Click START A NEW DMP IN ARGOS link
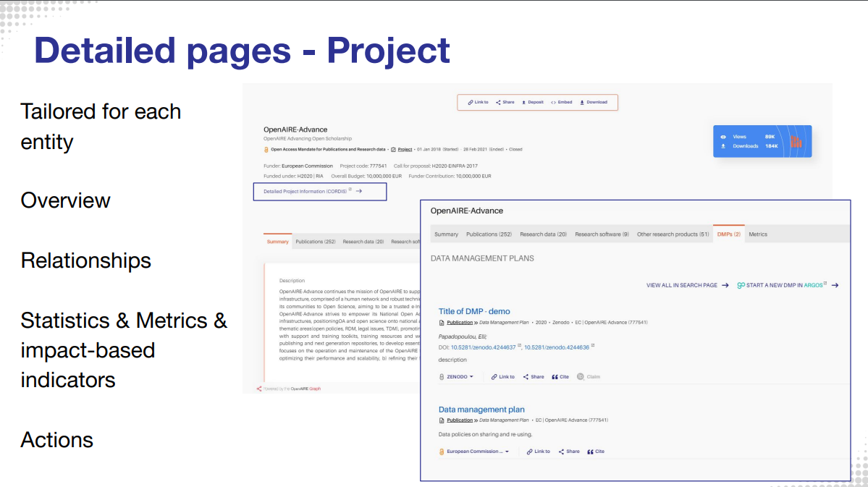This screenshot has height=487, width=868. click(x=786, y=286)
